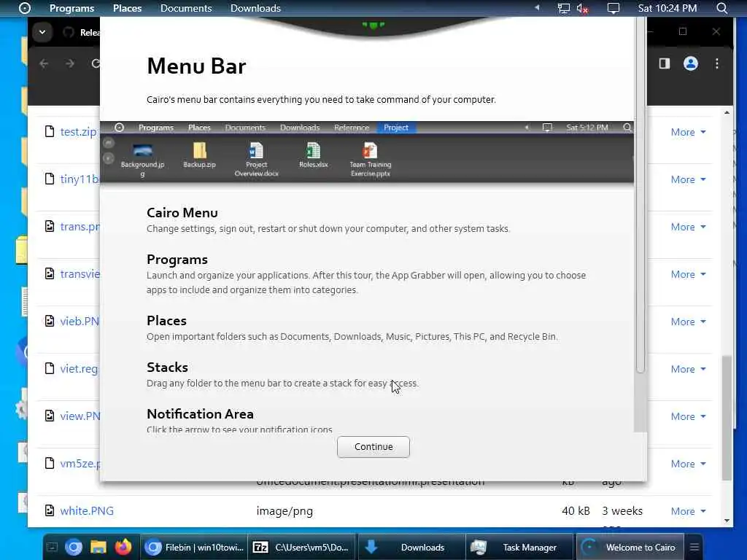This screenshot has height=560, width=747.
Task: Open the search magnifier in menu bar
Action: tap(721, 8)
